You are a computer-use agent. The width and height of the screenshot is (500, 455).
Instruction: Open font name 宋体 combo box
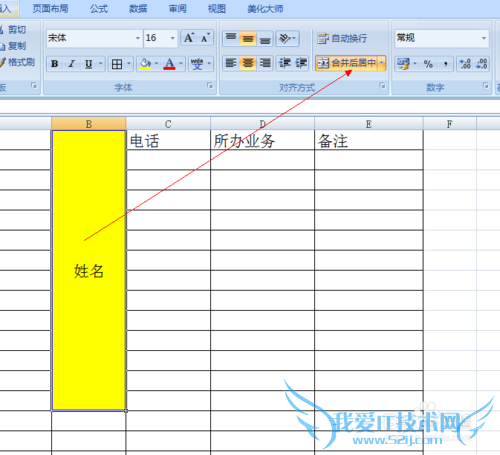(x=94, y=38)
